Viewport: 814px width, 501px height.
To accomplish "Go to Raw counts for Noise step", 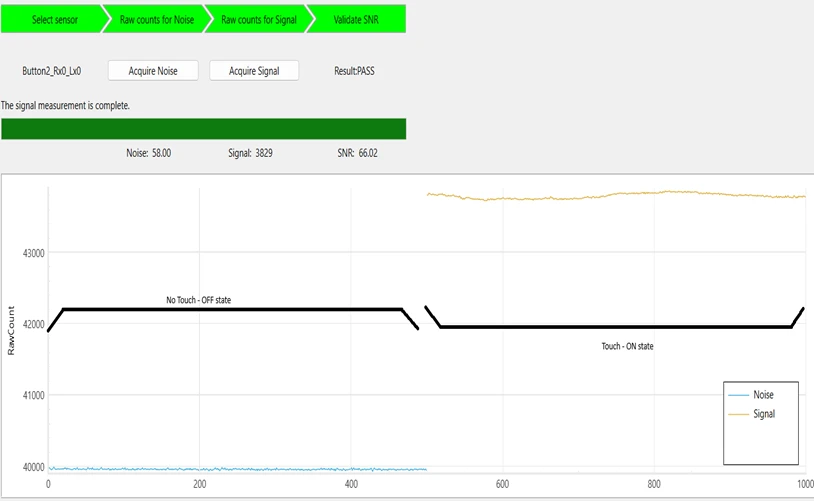I will pos(153,20).
